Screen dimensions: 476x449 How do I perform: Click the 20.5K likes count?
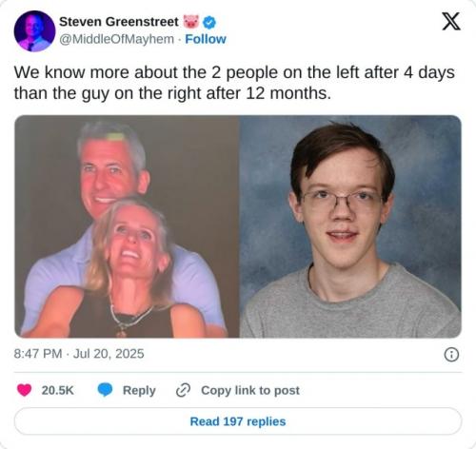click(x=57, y=390)
